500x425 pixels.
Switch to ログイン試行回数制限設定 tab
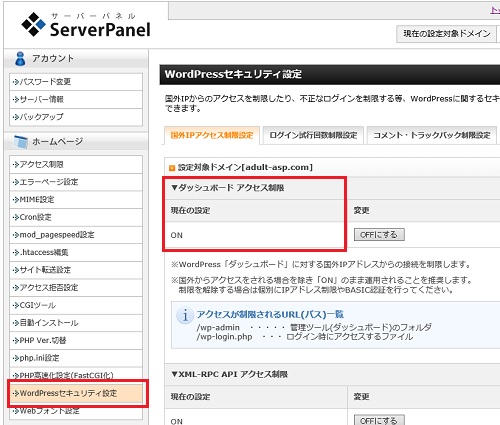(x=313, y=135)
